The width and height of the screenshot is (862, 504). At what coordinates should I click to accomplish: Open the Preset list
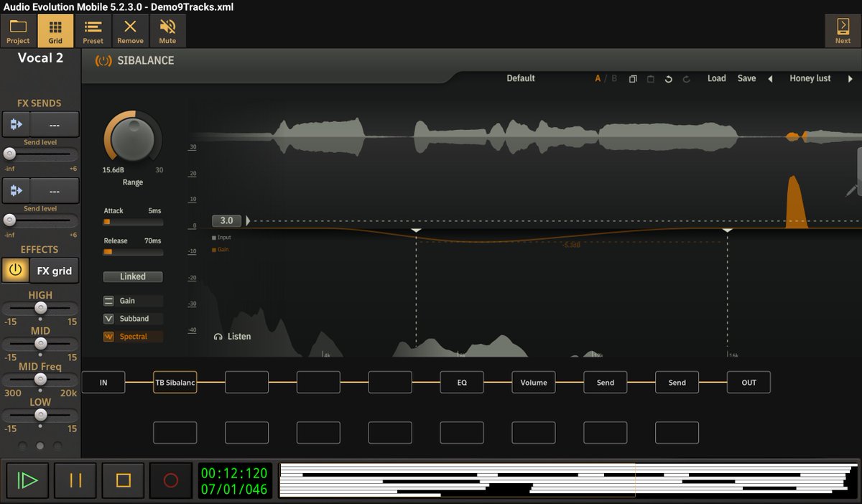coord(93,32)
